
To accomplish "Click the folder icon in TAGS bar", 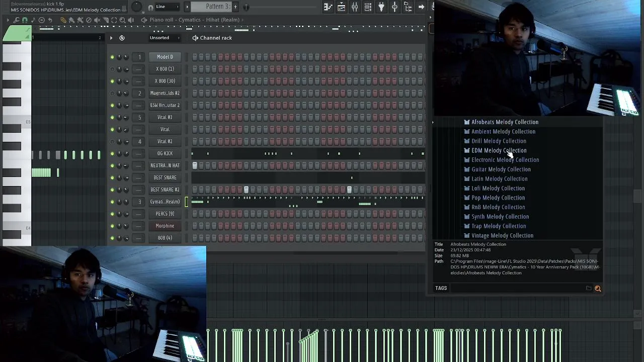I will click(x=589, y=289).
